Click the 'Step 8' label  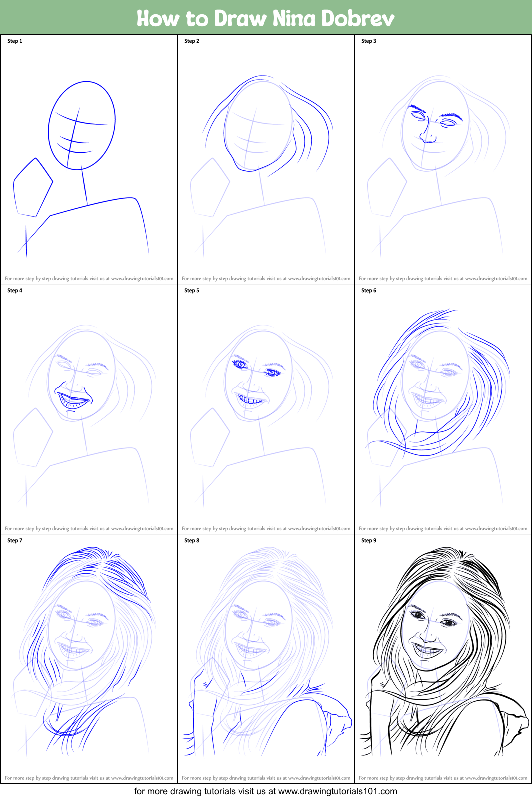[192, 541]
